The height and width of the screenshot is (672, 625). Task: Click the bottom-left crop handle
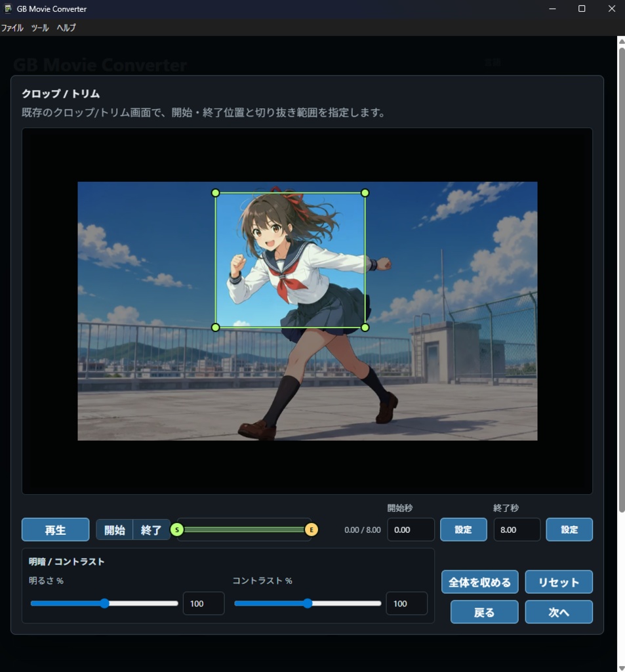[216, 327]
